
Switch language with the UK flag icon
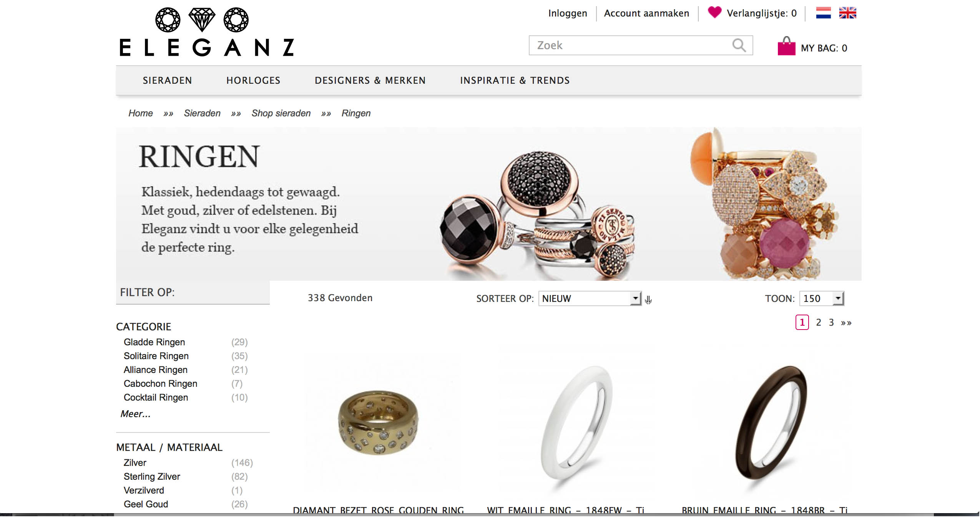pos(847,13)
